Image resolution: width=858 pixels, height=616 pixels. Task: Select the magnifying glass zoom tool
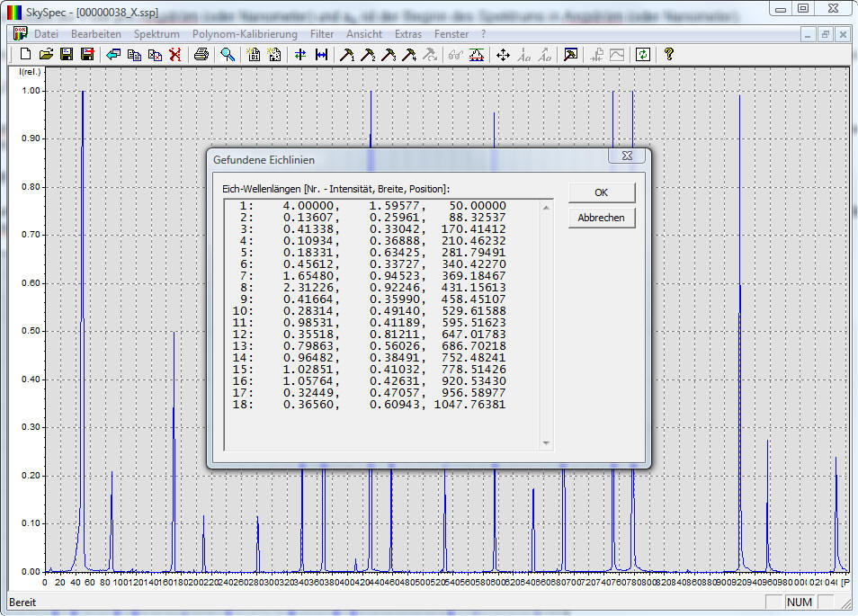coord(228,55)
